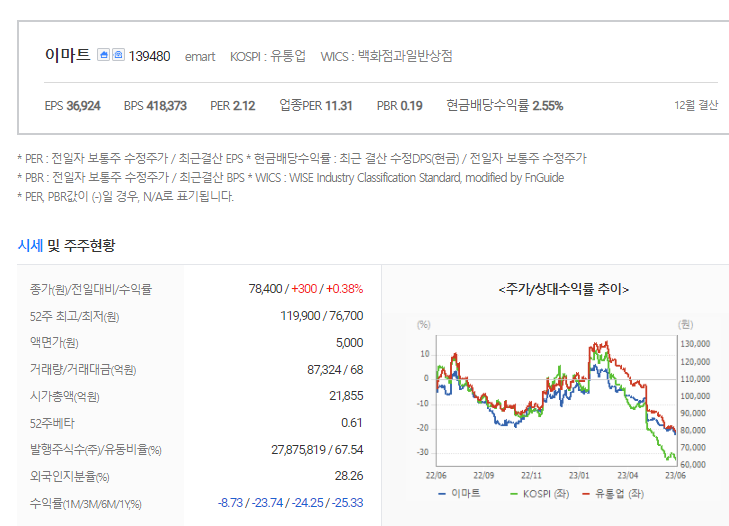Screen dimensions: 729x526
Task: Click 현금배당수익률 2.55% value
Action: click(x=504, y=106)
